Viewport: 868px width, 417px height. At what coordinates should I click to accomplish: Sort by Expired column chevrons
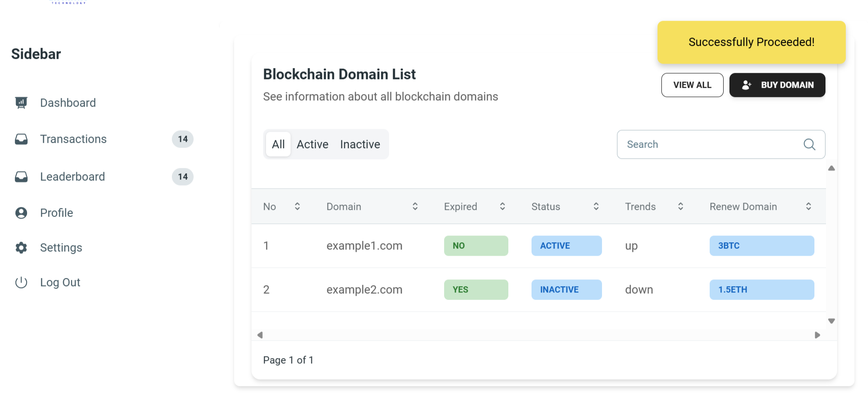coord(502,207)
